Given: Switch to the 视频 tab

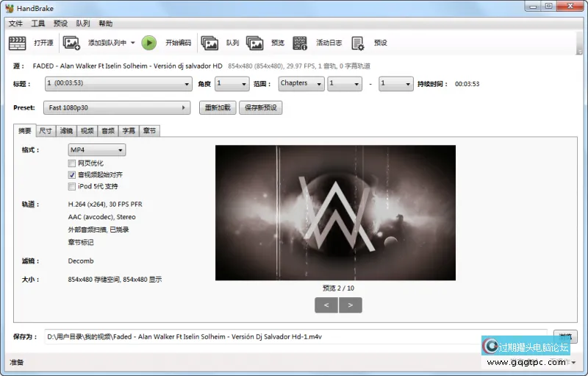Looking at the screenshot, I should [87, 130].
